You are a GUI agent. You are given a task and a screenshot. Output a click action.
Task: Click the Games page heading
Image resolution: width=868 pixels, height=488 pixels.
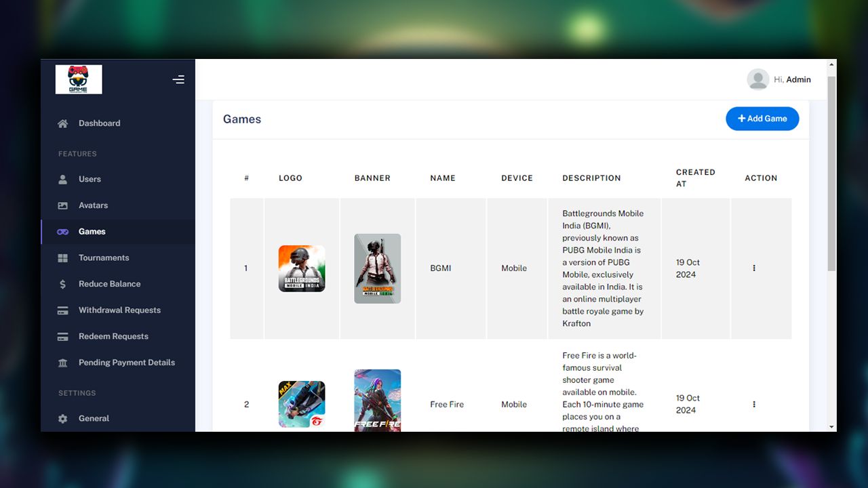tap(242, 119)
